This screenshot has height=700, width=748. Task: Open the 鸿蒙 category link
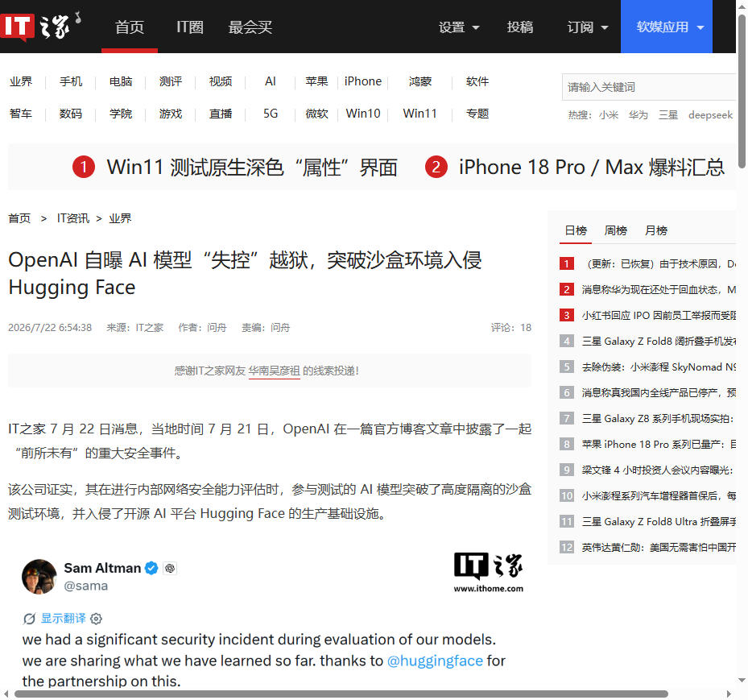419,81
